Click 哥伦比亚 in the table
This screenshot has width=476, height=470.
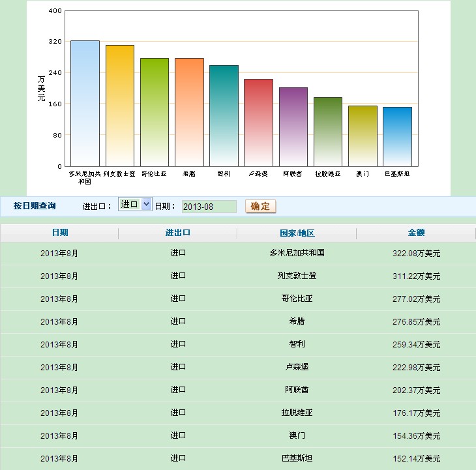pyautogui.click(x=297, y=299)
